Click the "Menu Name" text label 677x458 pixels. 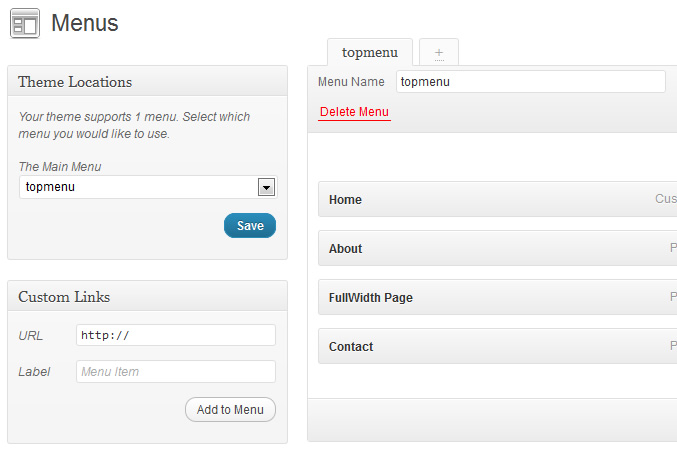[x=351, y=82]
